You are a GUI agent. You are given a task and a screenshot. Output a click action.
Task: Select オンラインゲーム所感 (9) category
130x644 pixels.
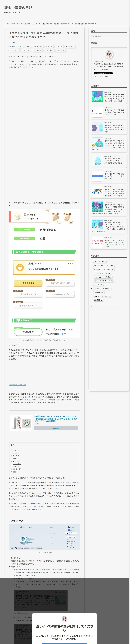(103, 277)
